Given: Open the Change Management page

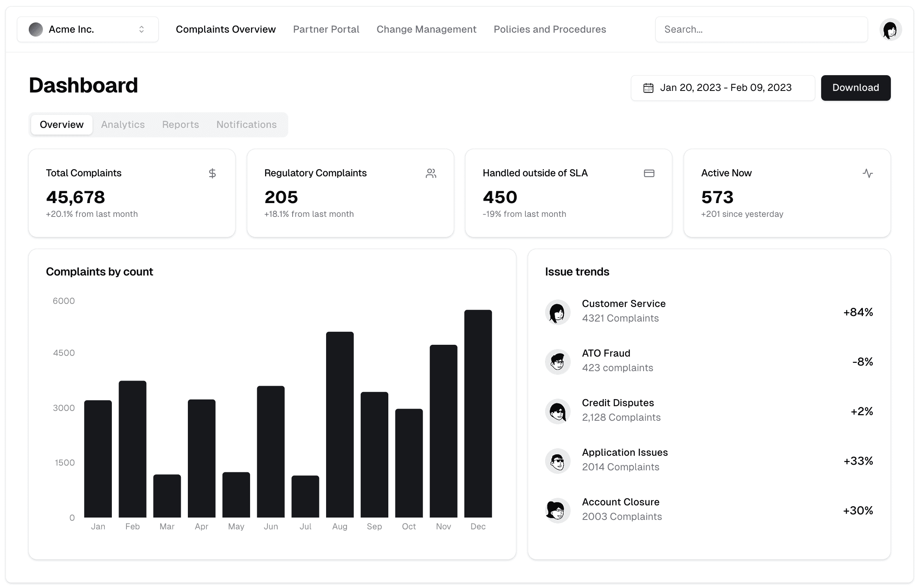Looking at the screenshot, I should pos(426,30).
